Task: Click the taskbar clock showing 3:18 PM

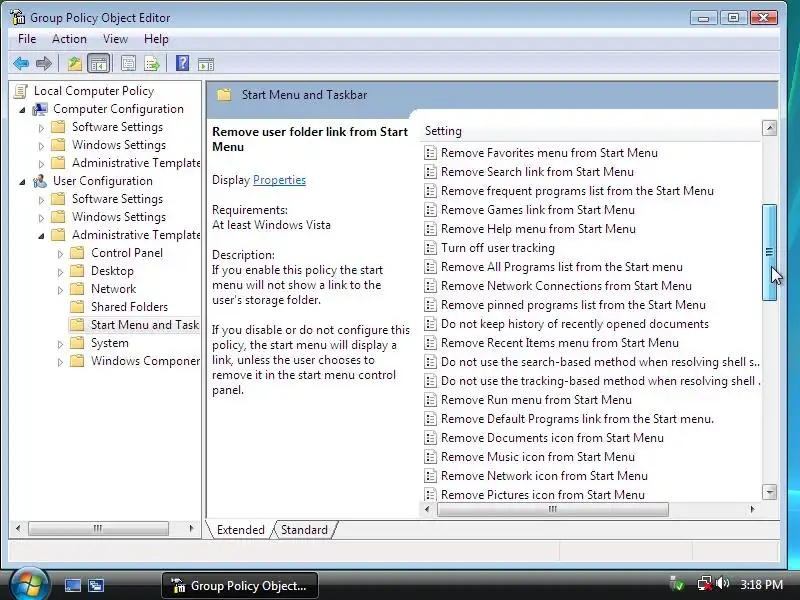Action: (x=761, y=585)
